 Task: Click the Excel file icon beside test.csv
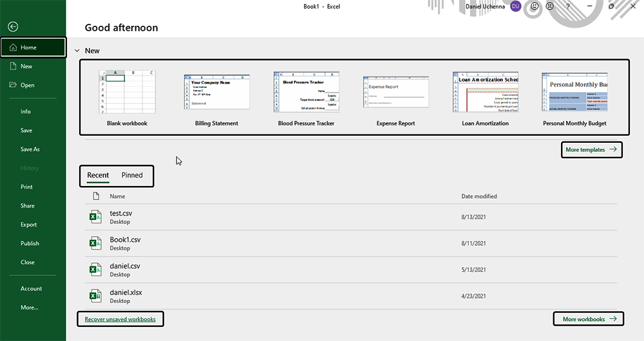[x=95, y=217]
